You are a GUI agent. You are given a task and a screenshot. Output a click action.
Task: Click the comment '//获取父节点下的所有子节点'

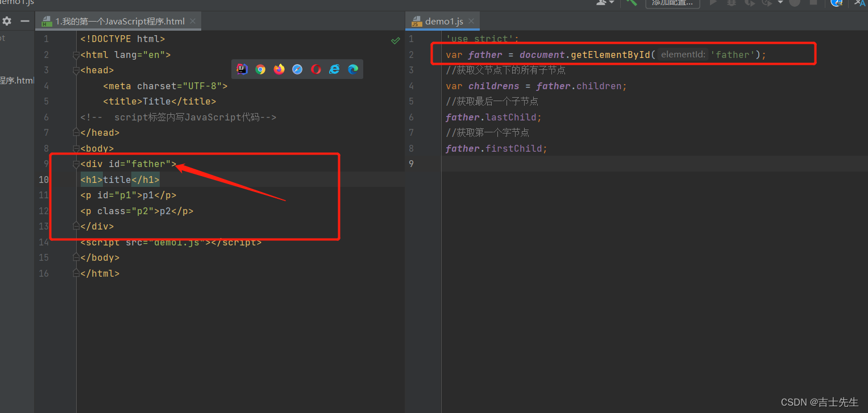click(505, 70)
